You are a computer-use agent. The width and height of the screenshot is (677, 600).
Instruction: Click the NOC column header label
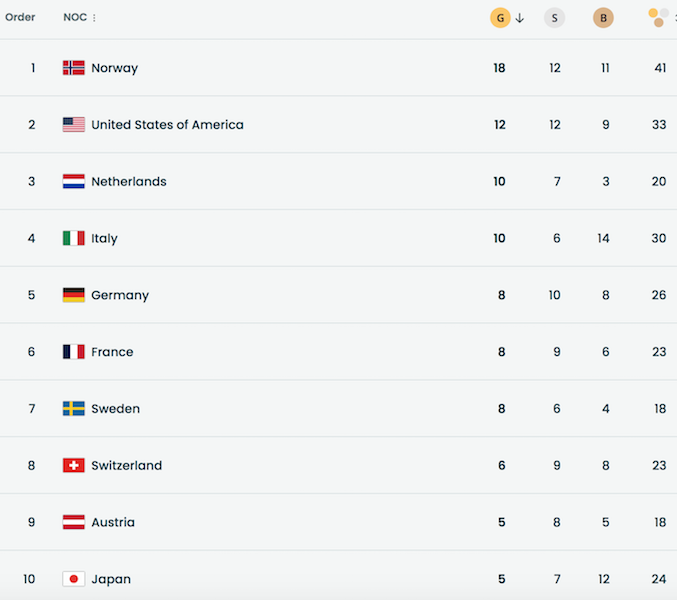(x=74, y=17)
